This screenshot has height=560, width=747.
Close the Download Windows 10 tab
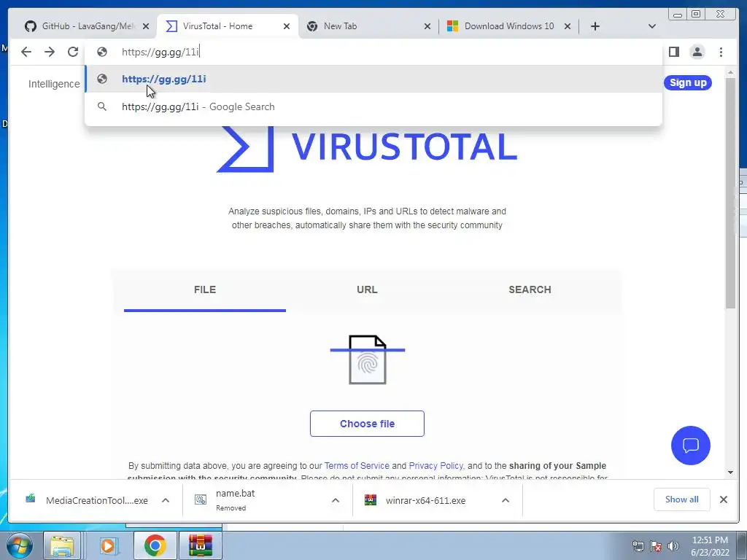pos(568,27)
